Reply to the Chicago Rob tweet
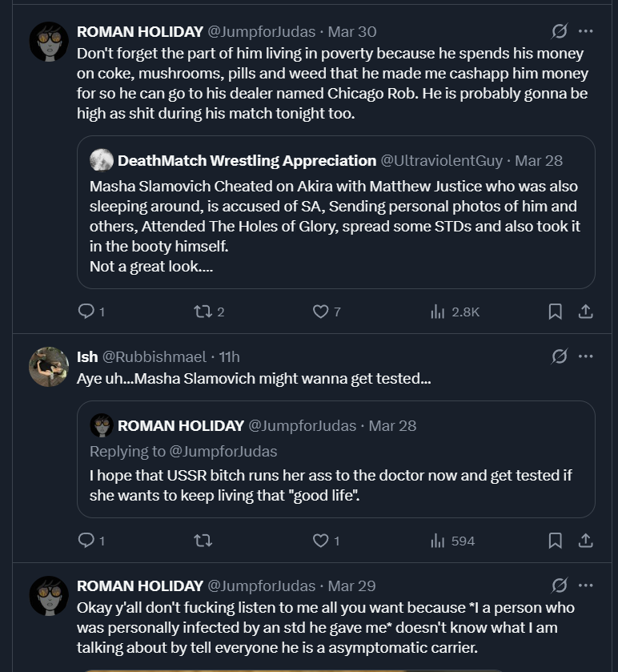Viewport: 618px width, 672px height. pos(86,312)
